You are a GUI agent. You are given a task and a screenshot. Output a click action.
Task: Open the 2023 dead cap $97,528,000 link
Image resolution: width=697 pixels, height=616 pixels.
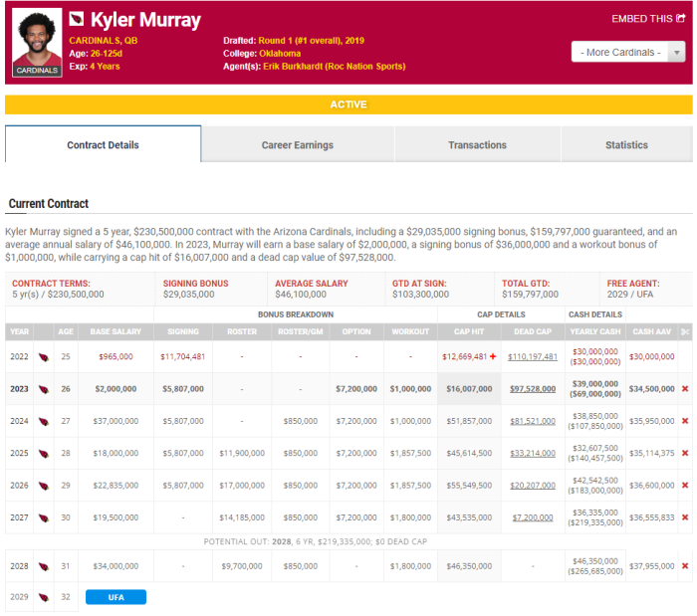coord(533,389)
